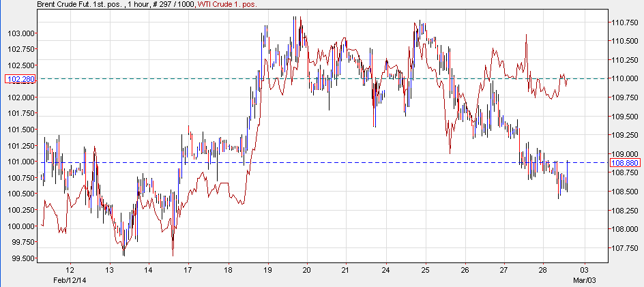Click date tick 21 on time axis
The image size is (644, 287).
click(x=347, y=271)
